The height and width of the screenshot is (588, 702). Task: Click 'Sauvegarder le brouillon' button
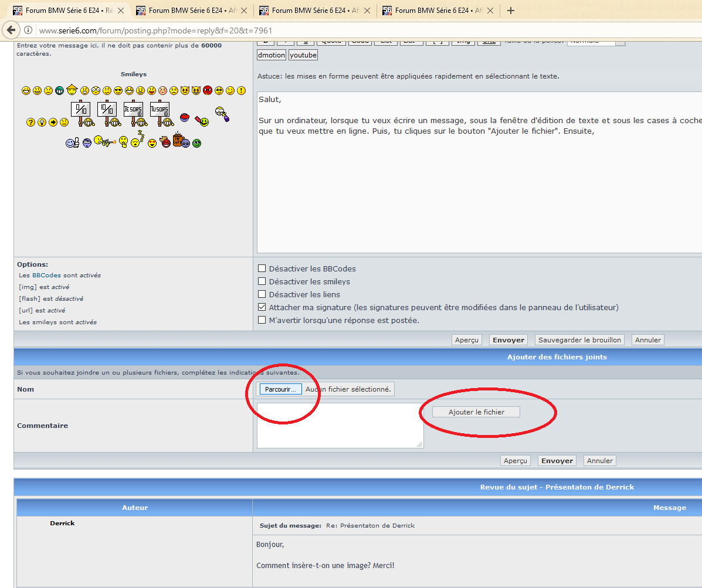click(x=579, y=340)
